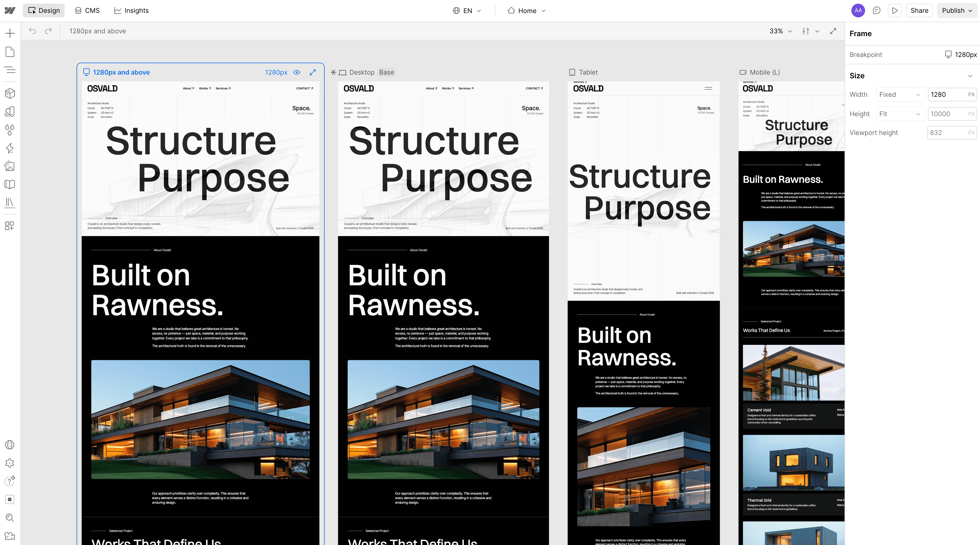
Task: Open the Navigator panel
Action: tap(10, 70)
